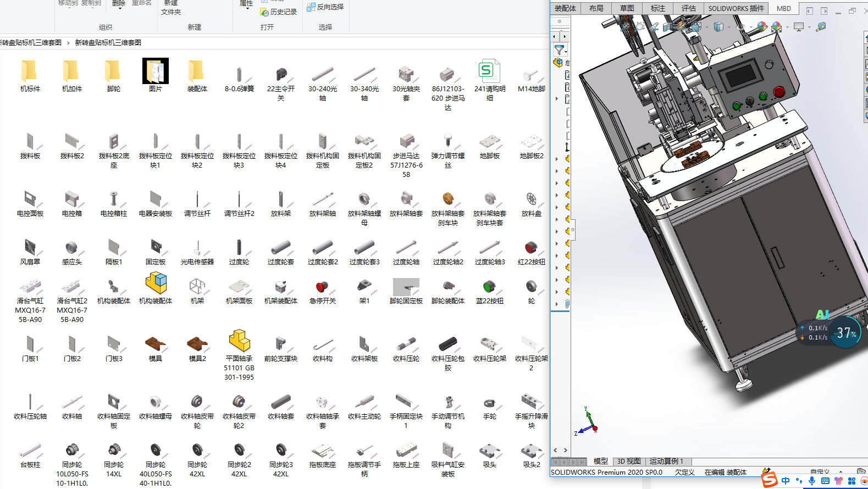Toggle the Sogou microphone voice input
868x489 pixels.
pos(812,481)
